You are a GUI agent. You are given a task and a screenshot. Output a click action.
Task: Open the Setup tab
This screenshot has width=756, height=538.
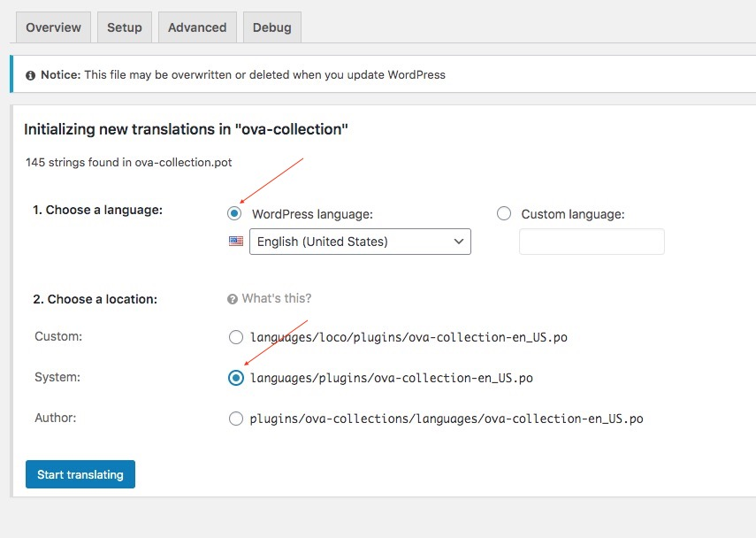point(125,27)
